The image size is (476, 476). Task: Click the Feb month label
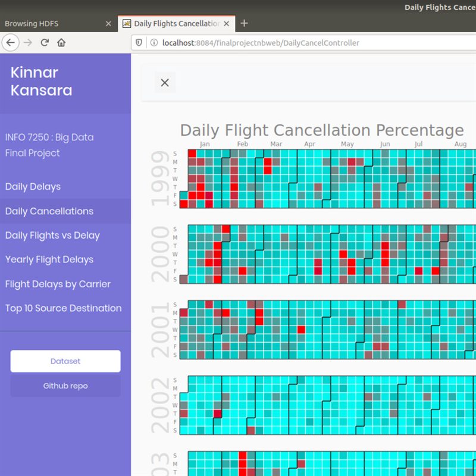point(243,144)
